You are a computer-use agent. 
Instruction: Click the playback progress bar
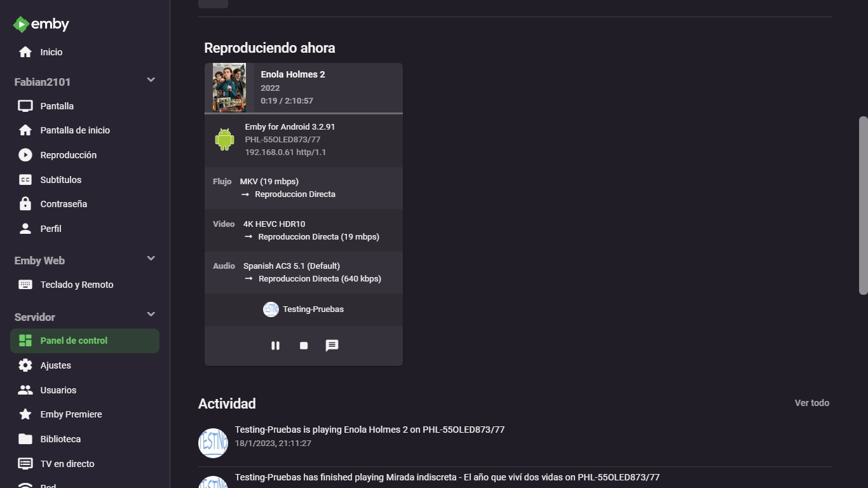[x=304, y=113]
